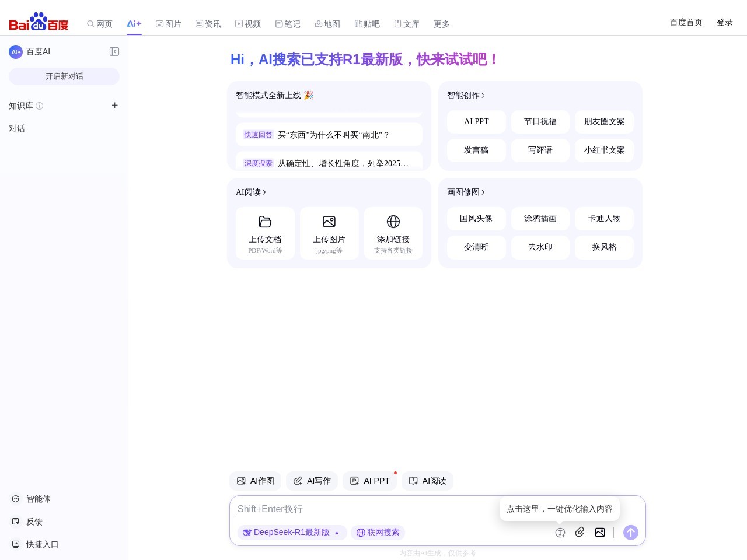Click the 添加链接 add link globe icon

click(x=393, y=222)
